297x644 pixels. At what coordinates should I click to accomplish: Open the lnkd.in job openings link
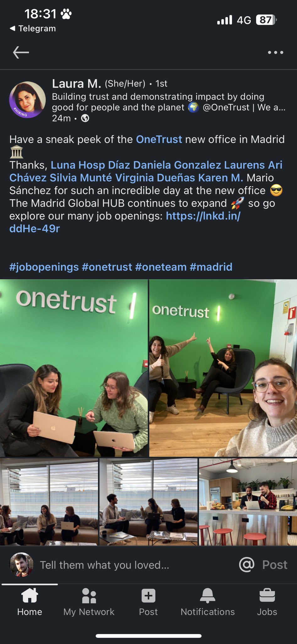[125, 222]
